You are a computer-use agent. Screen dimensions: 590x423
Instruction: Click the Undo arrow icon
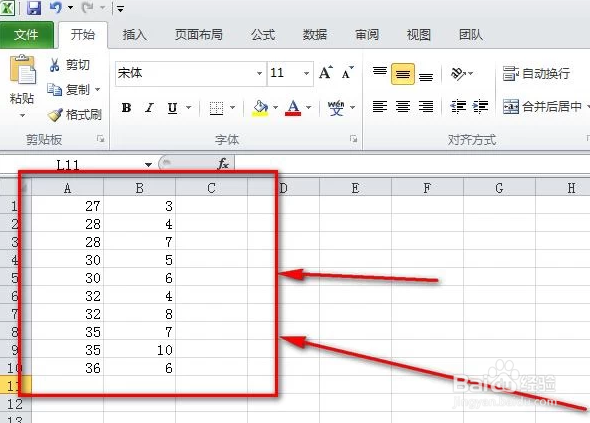click(x=56, y=8)
